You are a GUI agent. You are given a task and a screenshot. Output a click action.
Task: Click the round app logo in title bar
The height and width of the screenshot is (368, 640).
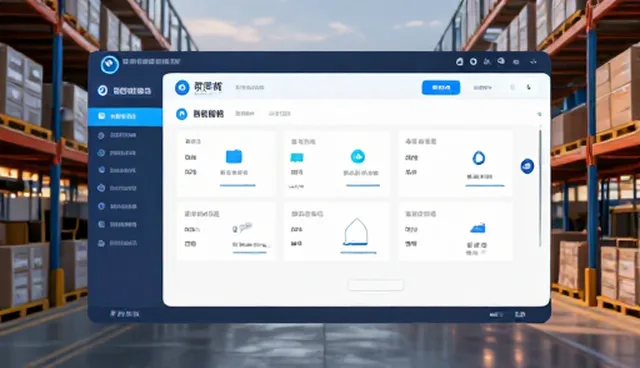(x=109, y=64)
